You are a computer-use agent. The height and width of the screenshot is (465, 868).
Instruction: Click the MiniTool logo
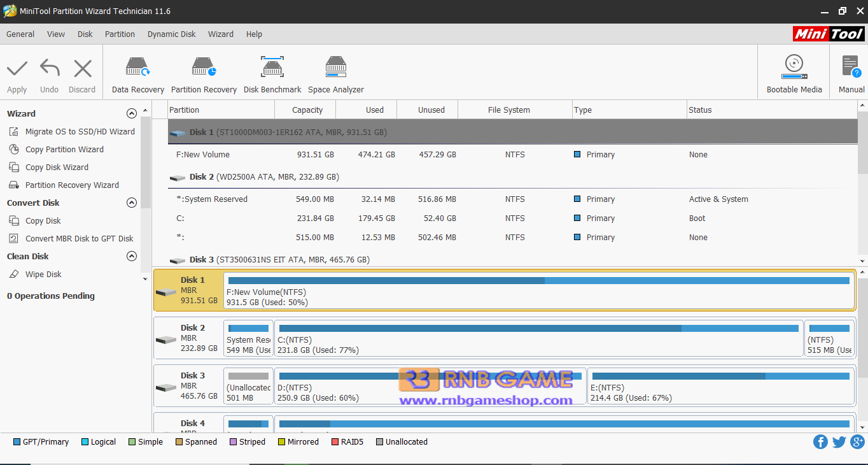[x=829, y=34]
